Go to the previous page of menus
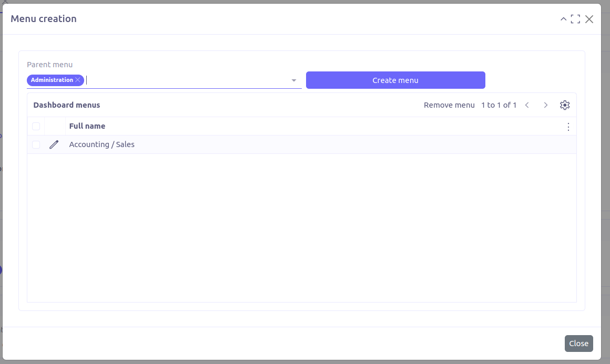This screenshot has width=610, height=364. (x=527, y=105)
